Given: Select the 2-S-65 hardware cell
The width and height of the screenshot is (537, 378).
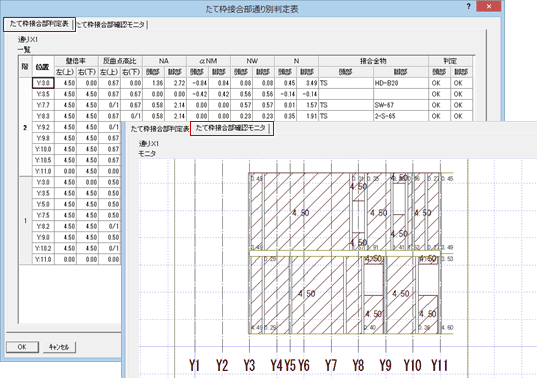Looking at the screenshot, I should (401, 116).
